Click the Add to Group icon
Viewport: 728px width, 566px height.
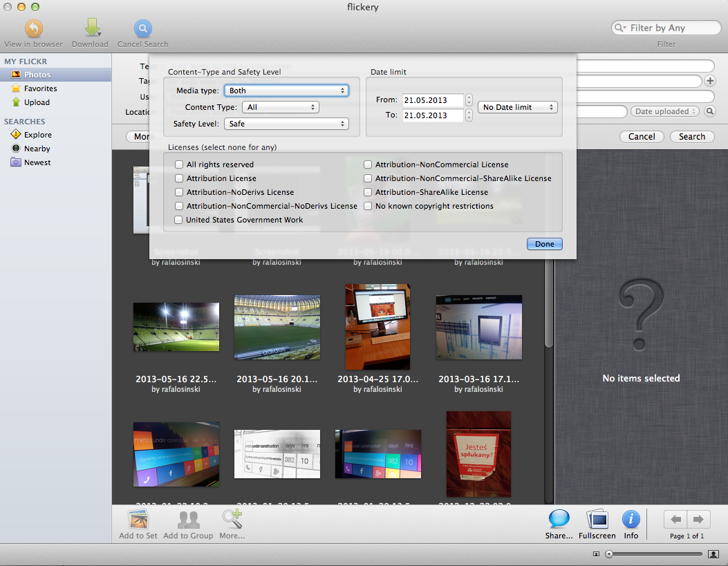tap(188, 520)
